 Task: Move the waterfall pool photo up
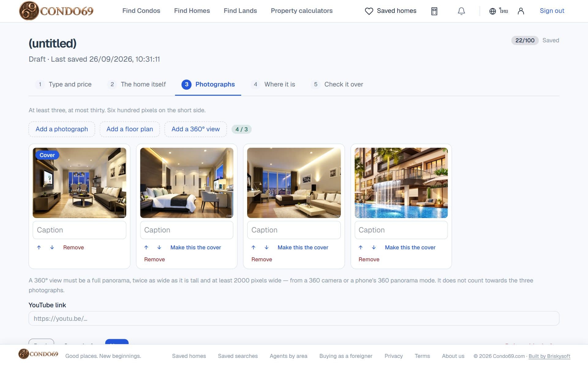(x=360, y=247)
